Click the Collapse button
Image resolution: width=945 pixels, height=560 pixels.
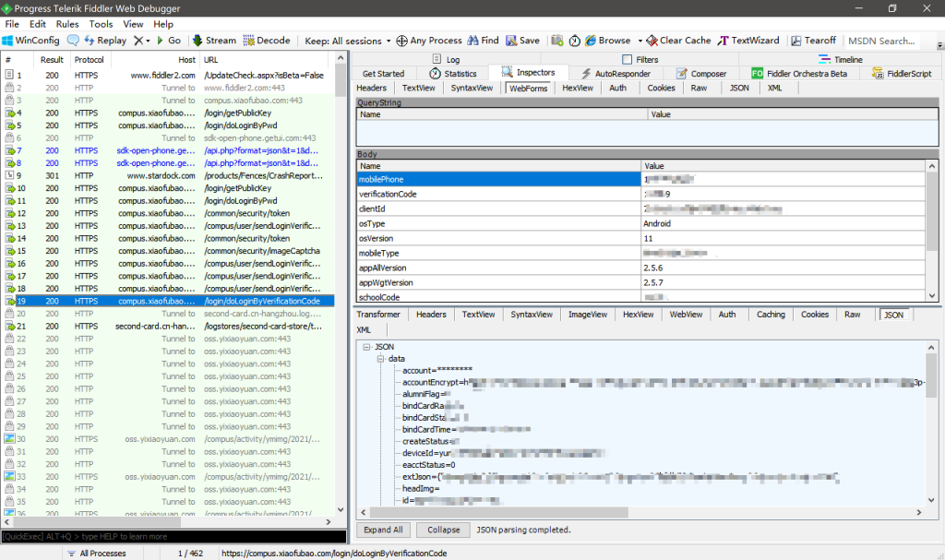point(444,530)
